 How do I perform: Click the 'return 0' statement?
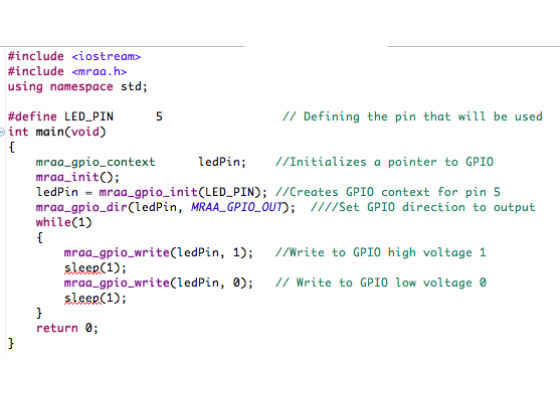(67, 328)
